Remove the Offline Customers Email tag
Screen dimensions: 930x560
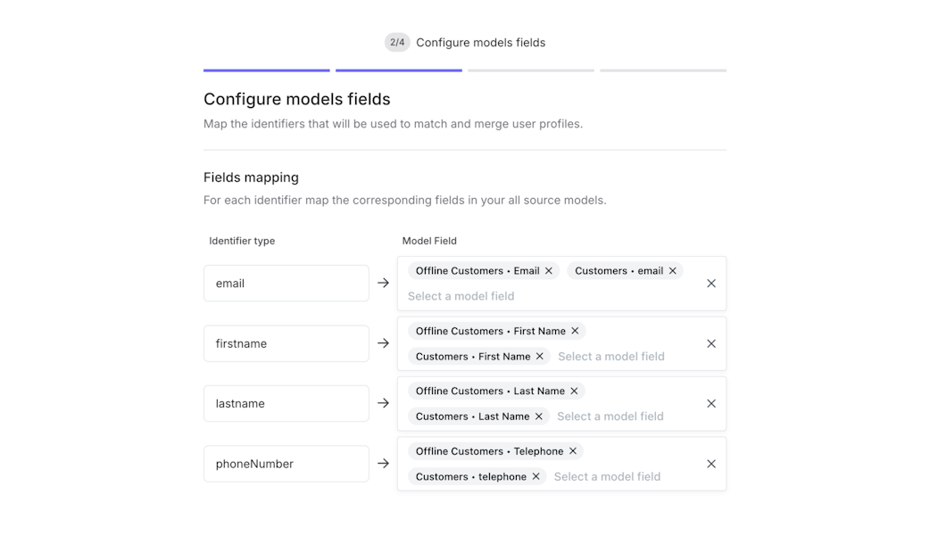pos(549,271)
